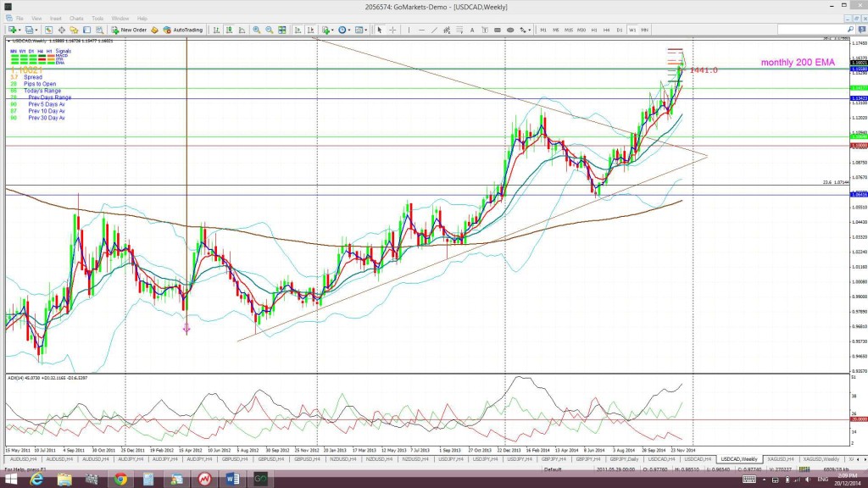This screenshot has width=868, height=488.
Task: Open the Charts menu
Action: 76,19
